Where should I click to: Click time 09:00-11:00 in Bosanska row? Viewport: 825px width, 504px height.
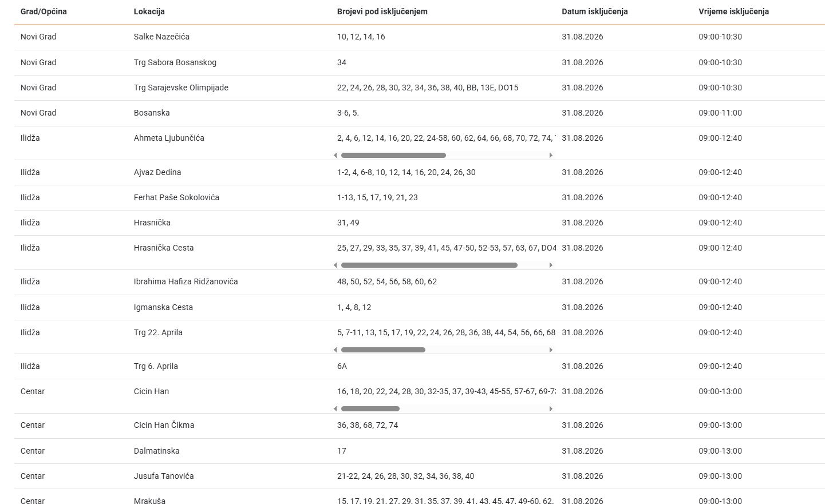720,113
